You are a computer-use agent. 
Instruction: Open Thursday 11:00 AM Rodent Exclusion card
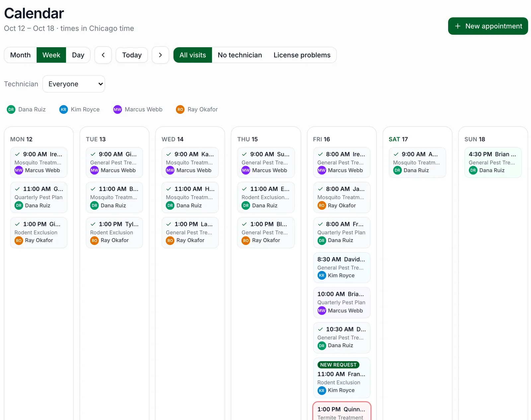point(266,197)
